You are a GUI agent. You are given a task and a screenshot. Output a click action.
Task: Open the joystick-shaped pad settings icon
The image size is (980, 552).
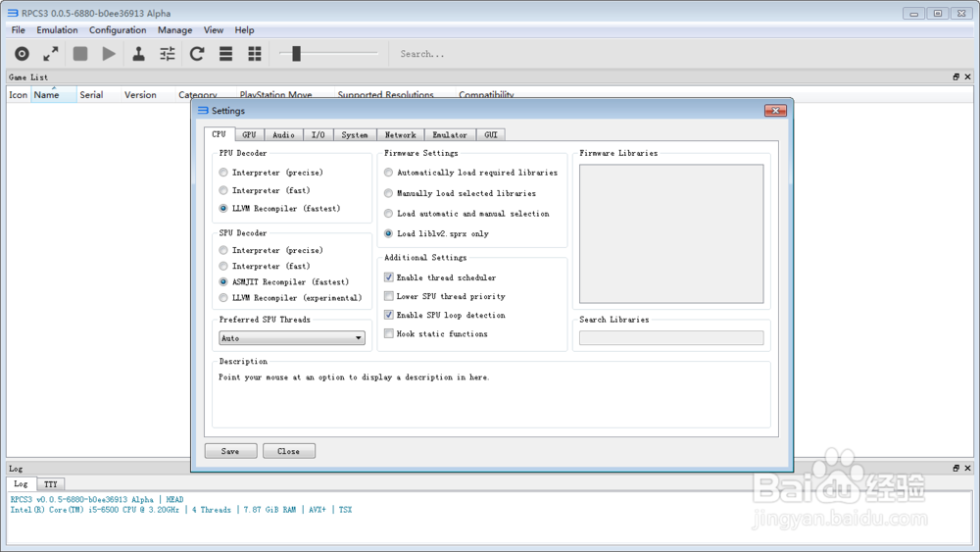(x=138, y=54)
